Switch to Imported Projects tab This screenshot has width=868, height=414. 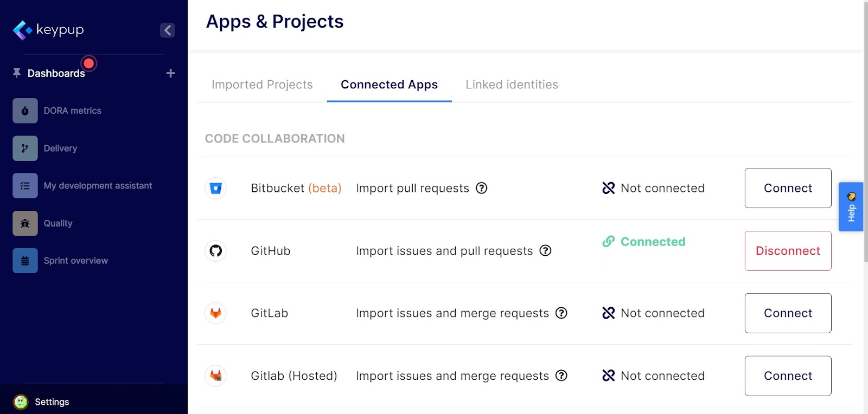click(x=262, y=85)
